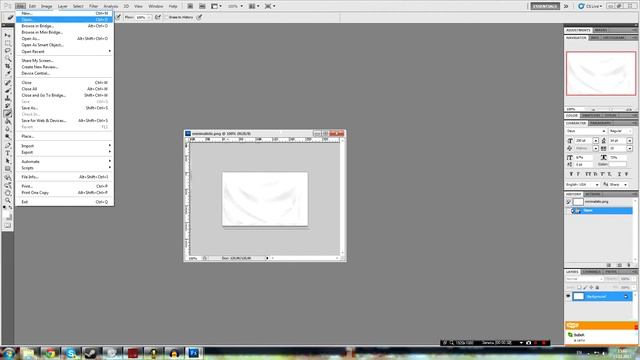Viewport: 640px width, 360px height.
Task: Click delete state trash in History panel
Action: point(629,265)
